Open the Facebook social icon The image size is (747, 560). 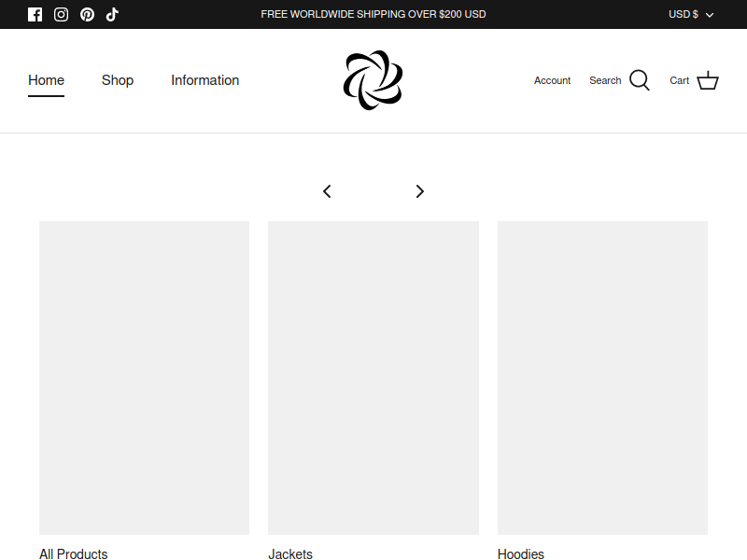click(x=35, y=14)
